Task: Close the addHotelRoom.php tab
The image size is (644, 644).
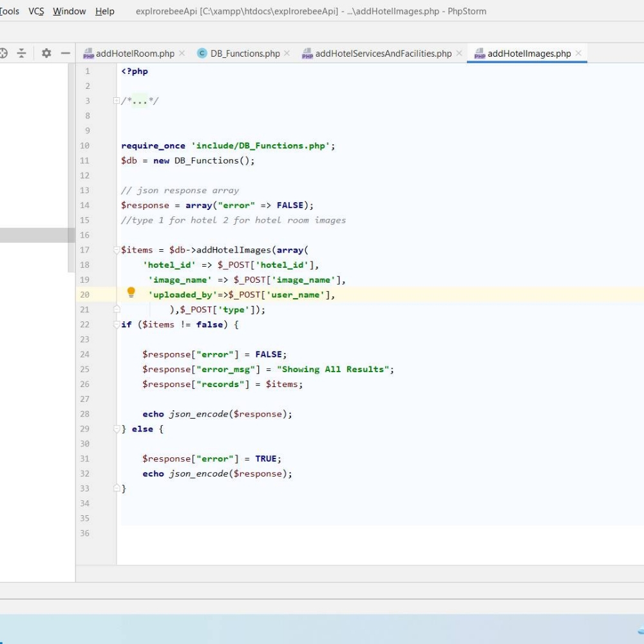Action: coord(182,53)
